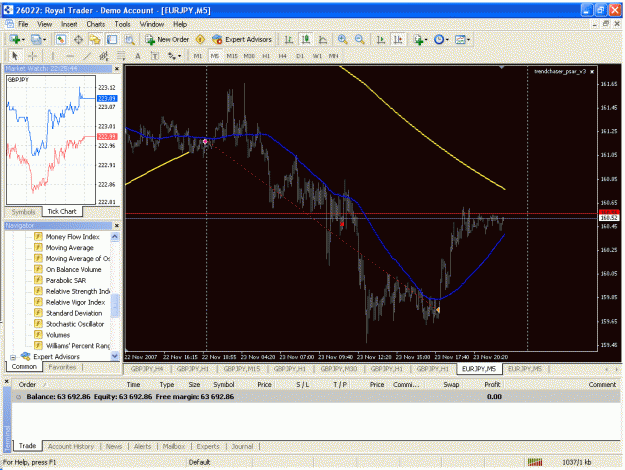625x470 pixels.
Task: Select the Trendline drawing tool
Action: click(x=87, y=56)
